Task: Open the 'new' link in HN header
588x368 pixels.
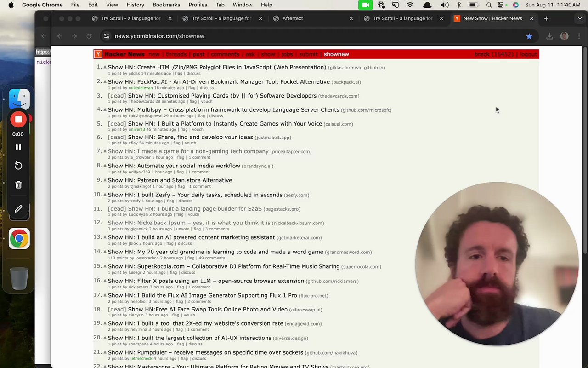Action: pyautogui.click(x=154, y=54)
